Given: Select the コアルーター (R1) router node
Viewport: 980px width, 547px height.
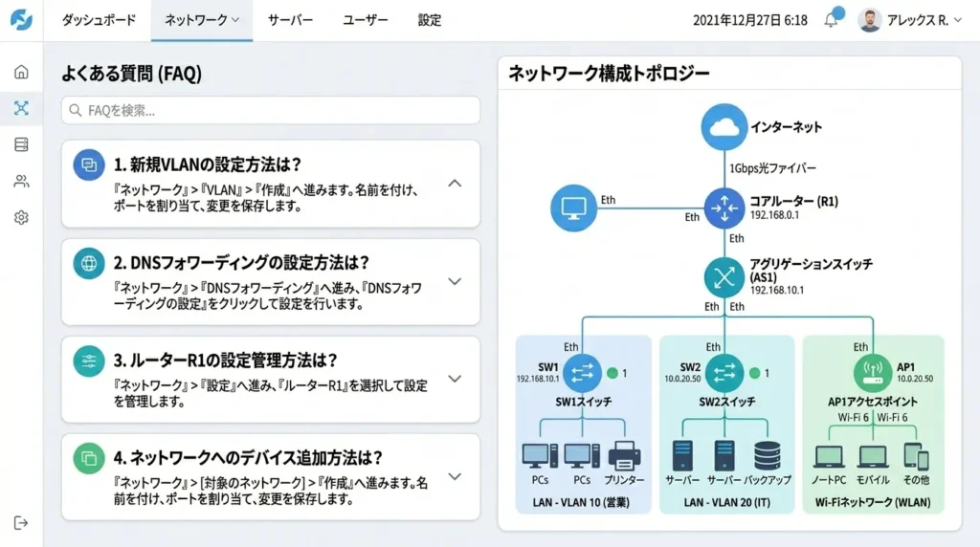Looking at the screenshot, I should [724, 208].
